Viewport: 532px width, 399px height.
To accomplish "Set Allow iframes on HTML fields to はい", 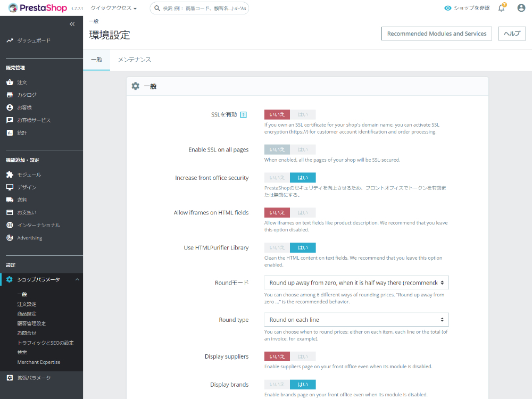I will coord(303,213).
